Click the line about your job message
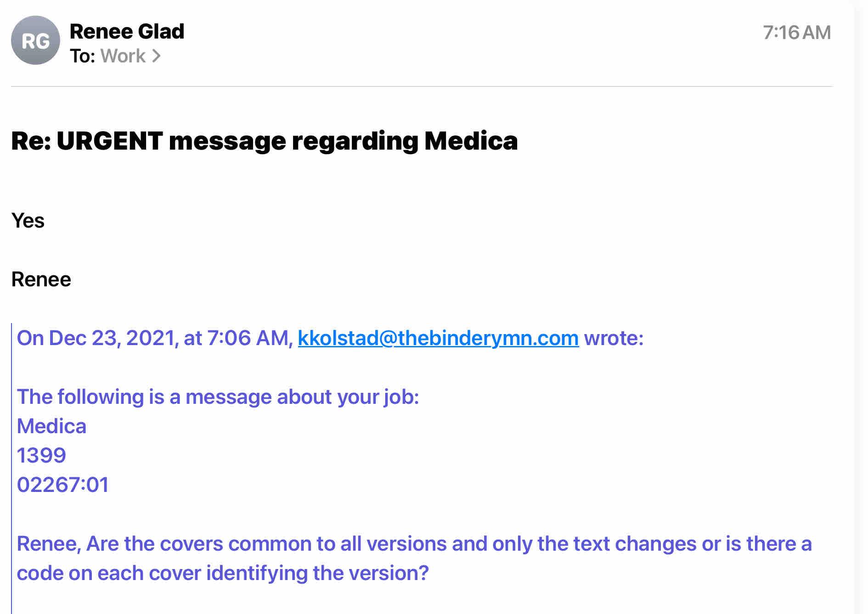868x614 pixels. click(x=218, y=397)
